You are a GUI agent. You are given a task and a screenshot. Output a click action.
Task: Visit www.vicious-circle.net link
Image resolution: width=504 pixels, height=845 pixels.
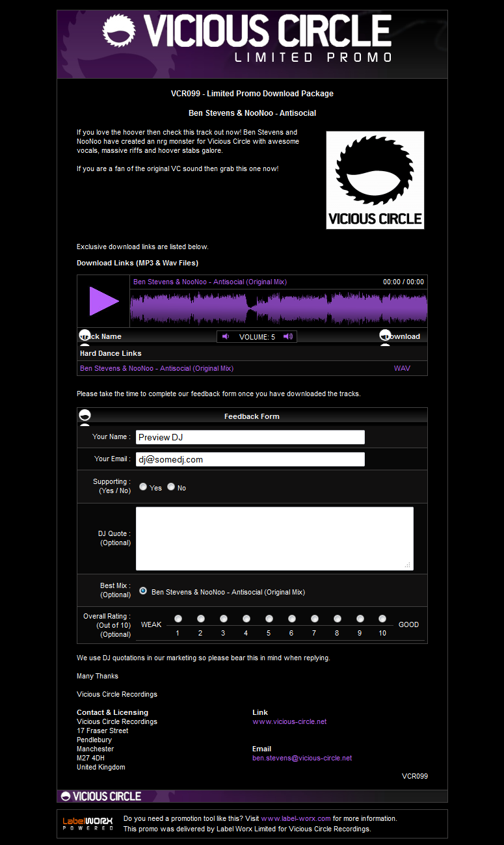pyautogui.click(x=289, y=721)
